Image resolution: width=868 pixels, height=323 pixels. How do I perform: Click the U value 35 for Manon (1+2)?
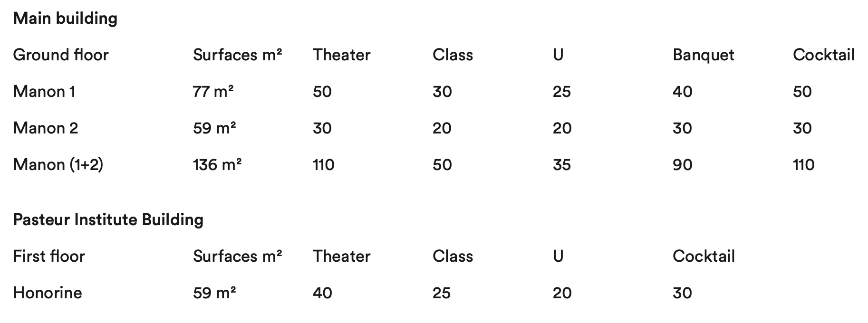click(561, 165)
